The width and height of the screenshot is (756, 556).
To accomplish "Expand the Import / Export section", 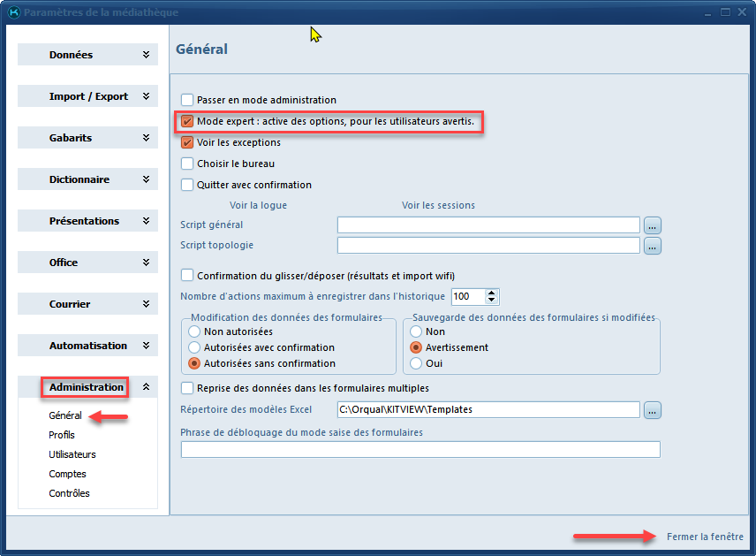I will pyautogui.click(x=87, y=96).
